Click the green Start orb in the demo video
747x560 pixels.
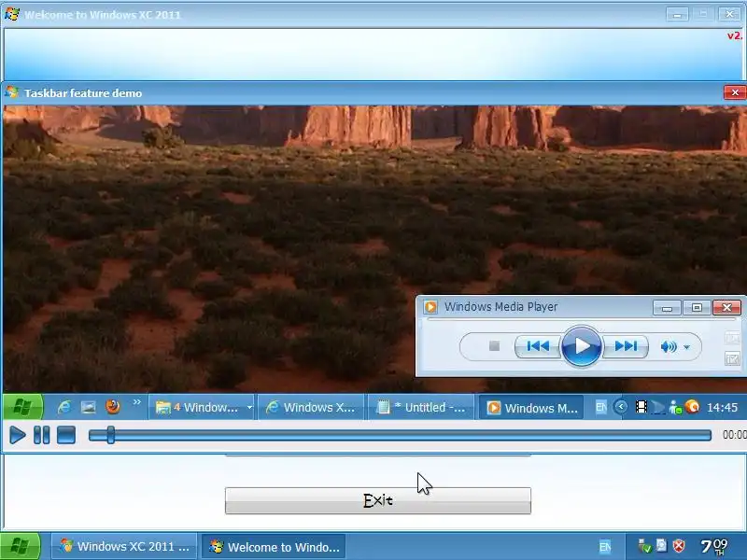click(x=22, y=407)
